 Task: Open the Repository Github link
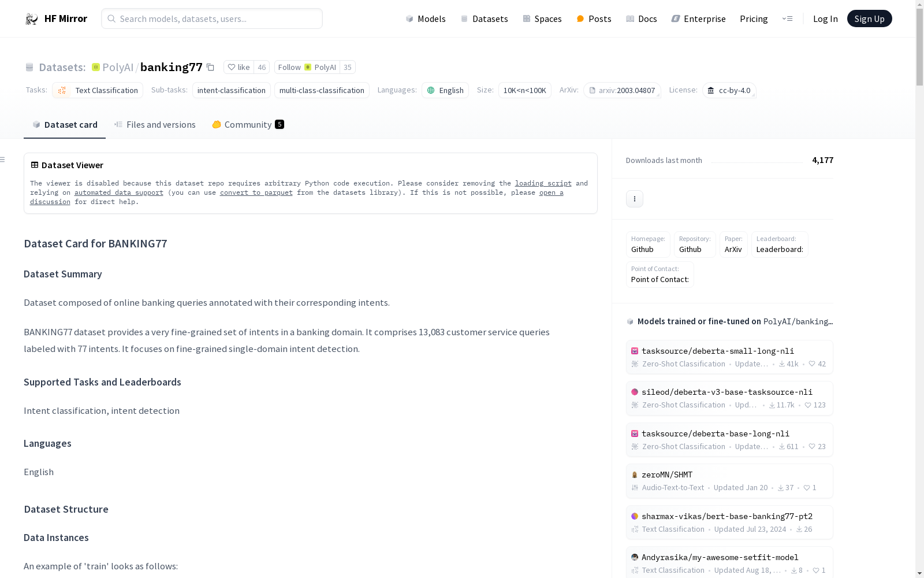[x=695, y=244]
